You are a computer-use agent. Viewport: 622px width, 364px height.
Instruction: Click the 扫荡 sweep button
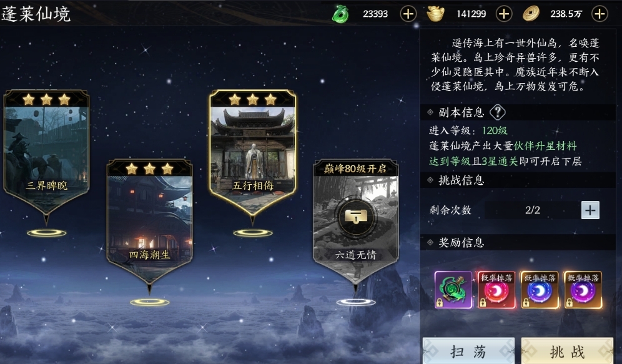click(468, 351)
